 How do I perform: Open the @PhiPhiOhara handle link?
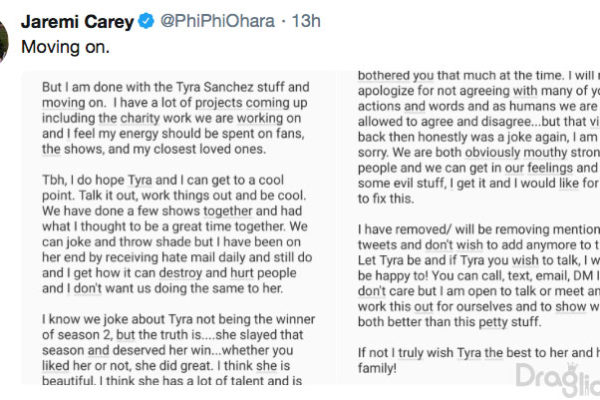[217, 21]
